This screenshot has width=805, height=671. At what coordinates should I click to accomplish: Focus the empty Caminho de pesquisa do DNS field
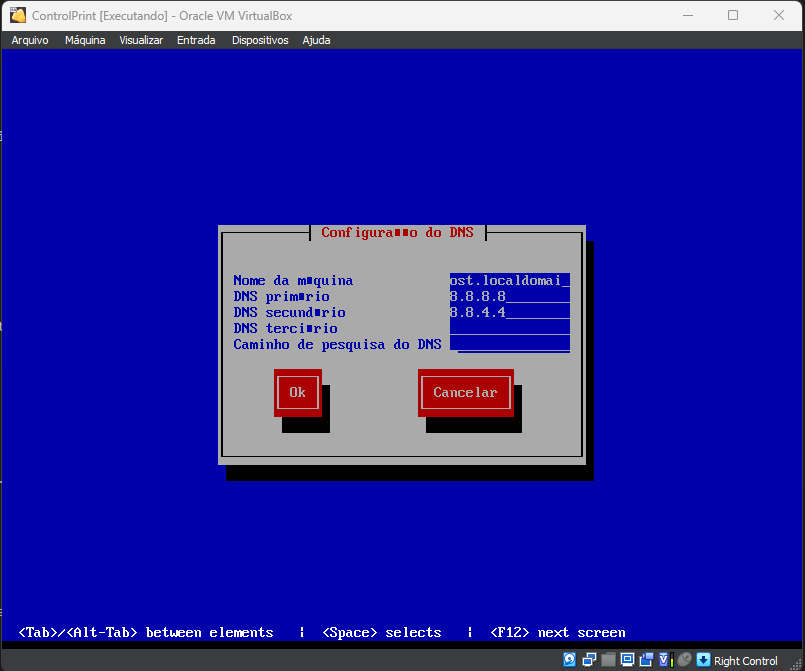point(509,344)
